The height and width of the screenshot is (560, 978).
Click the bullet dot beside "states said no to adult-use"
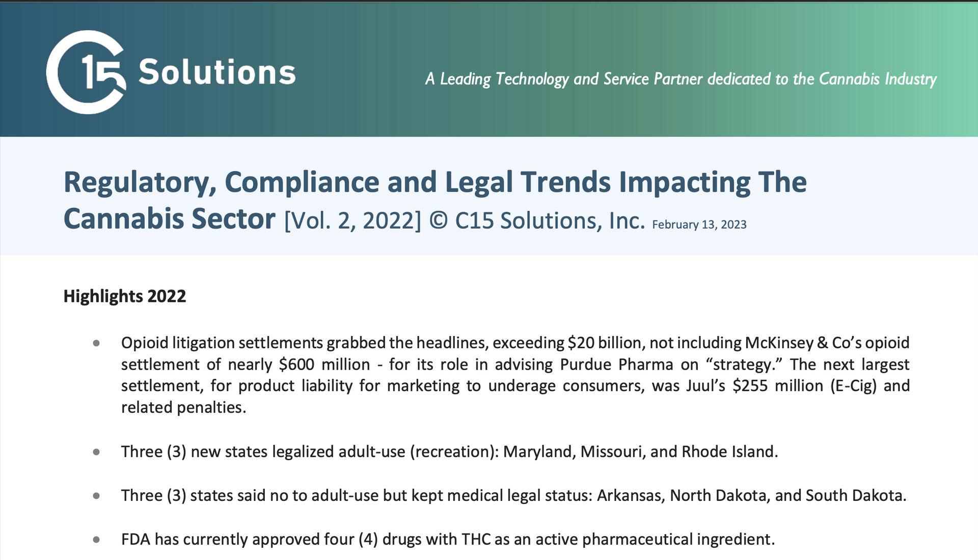point(96,496)
